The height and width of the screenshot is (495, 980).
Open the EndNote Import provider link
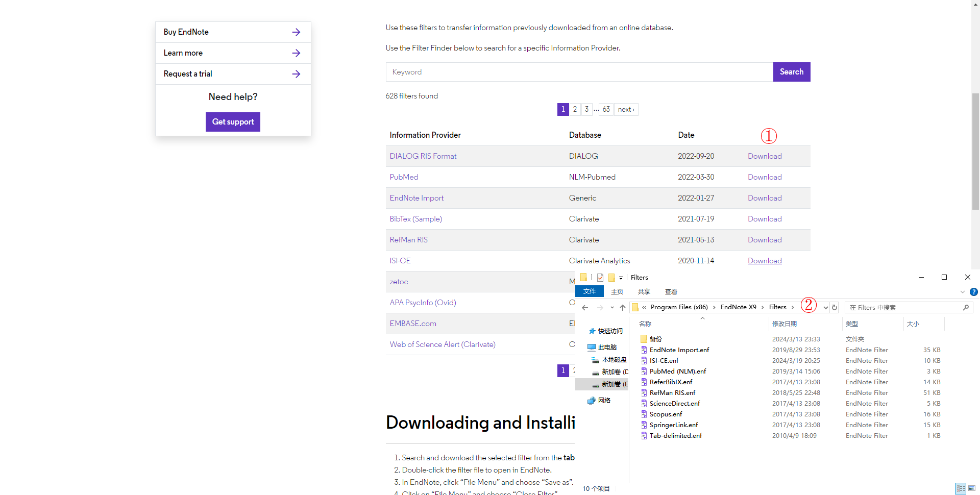416,198
